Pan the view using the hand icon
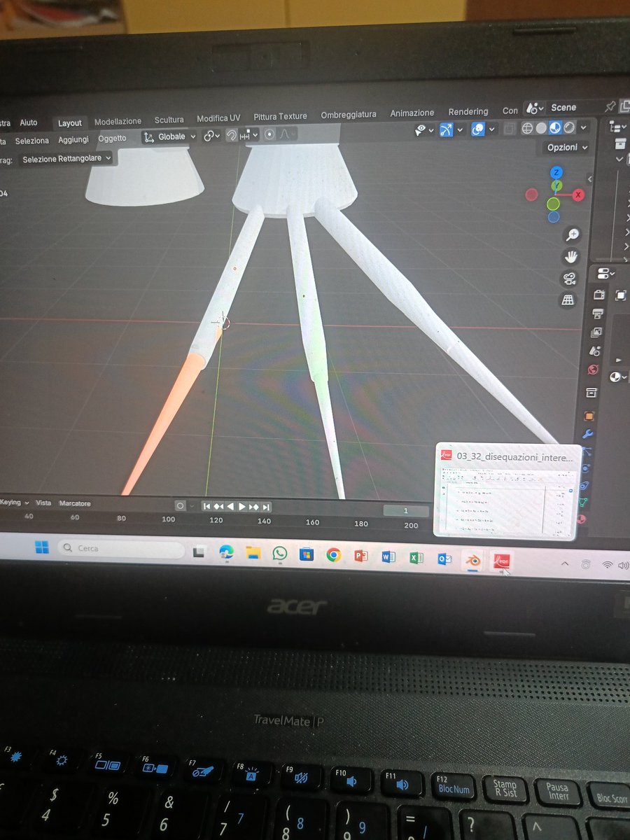This screenshot has height=840, width=630. tap(570, 257)
